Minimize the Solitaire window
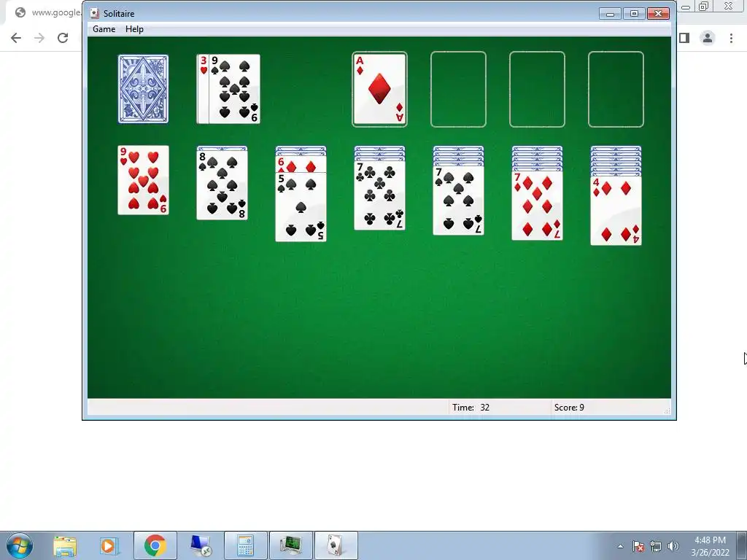The width and height of the screenshot is (747, 560). pyautogui.click(x=610, y=13)
